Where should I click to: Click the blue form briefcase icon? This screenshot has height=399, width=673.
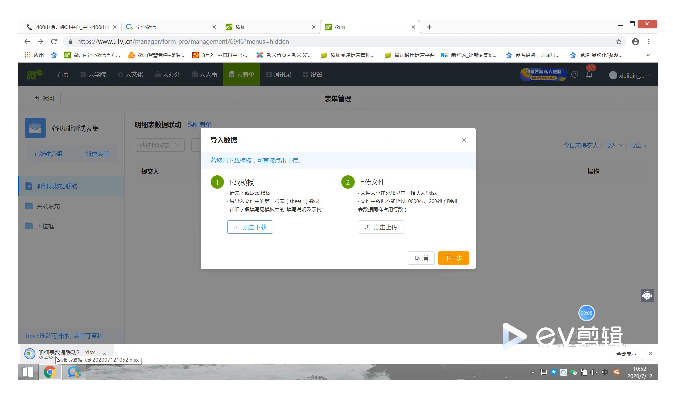35,128
